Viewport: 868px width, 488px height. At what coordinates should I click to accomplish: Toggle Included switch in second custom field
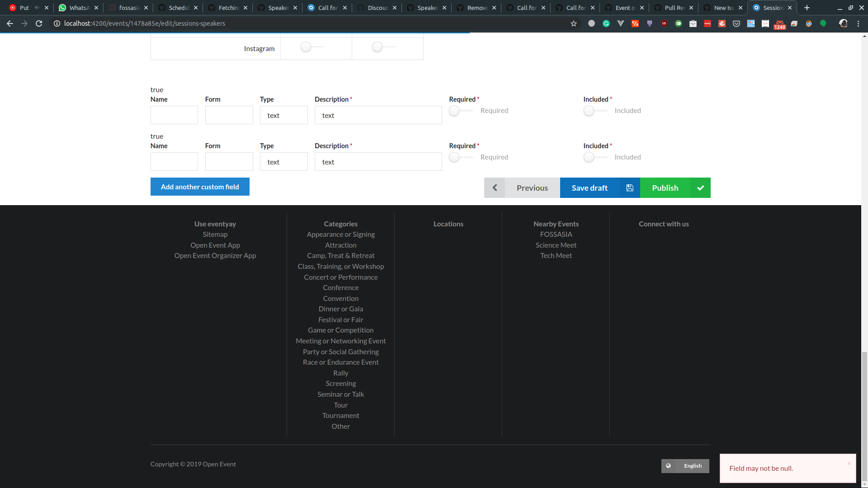point(594,157)
